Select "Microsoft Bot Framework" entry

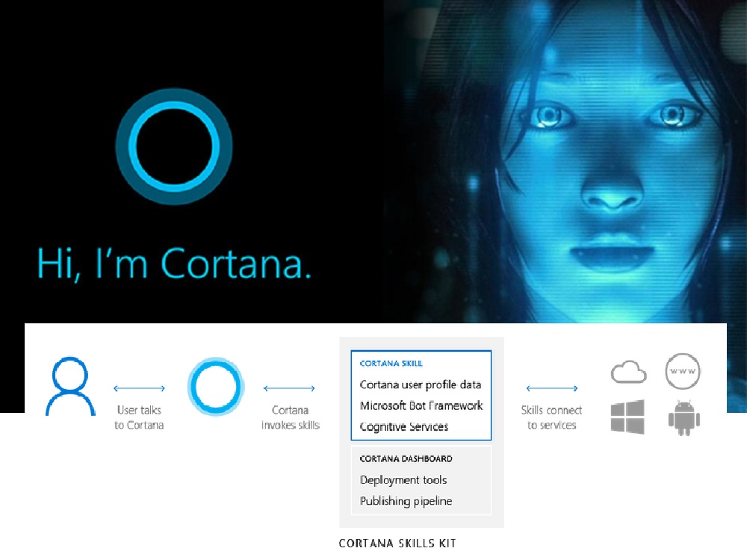[421, 405]
